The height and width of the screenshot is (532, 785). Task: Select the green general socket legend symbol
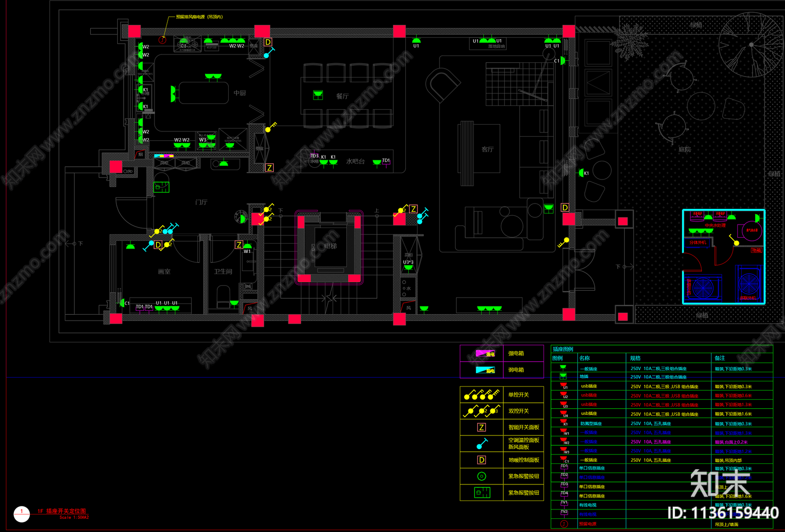coord(563,367)
